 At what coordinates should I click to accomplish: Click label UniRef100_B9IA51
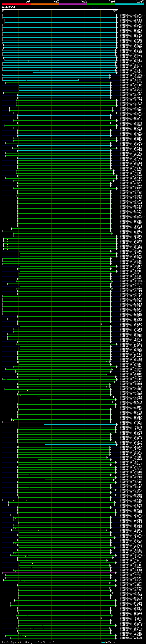coord(131,35)
